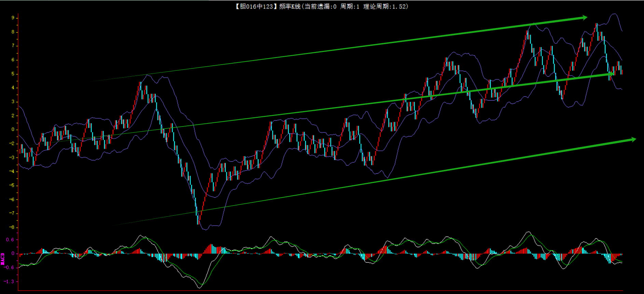
Task: Click the 当前遗漏:0 value in title
Action: coord(320,6)
